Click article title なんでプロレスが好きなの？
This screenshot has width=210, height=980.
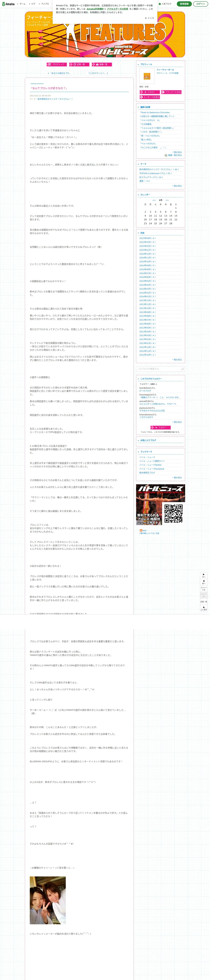pyautogui.click(x=48, y=88)
